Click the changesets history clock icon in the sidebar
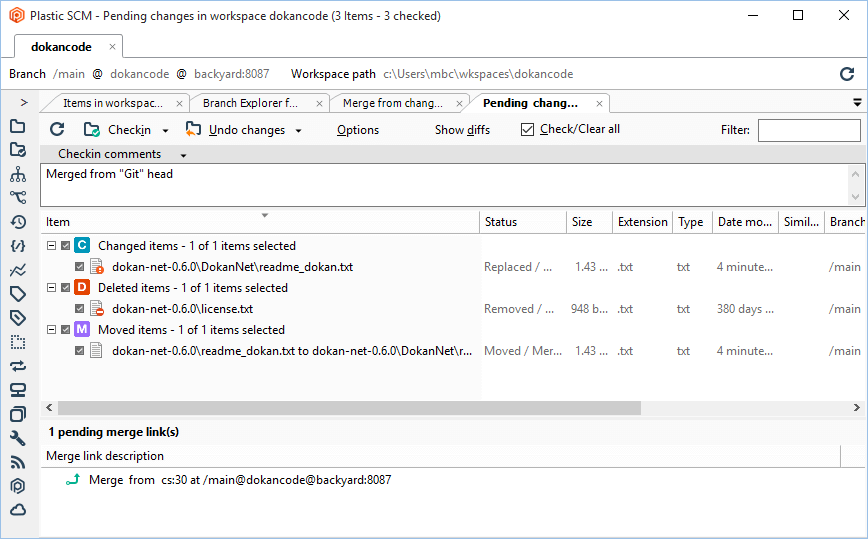Viewport: 868px width, 539px height. point(17,222)
